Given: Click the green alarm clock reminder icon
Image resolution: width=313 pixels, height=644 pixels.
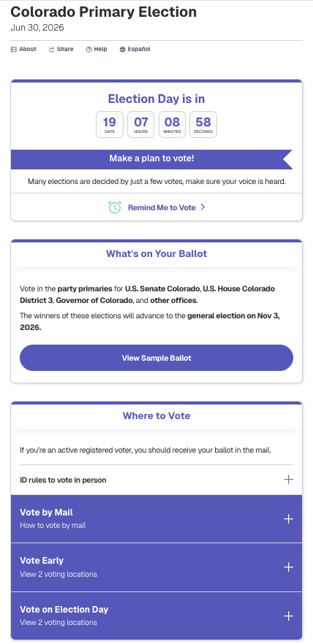Looking at the screenshot, I should (x=115, y=207).
